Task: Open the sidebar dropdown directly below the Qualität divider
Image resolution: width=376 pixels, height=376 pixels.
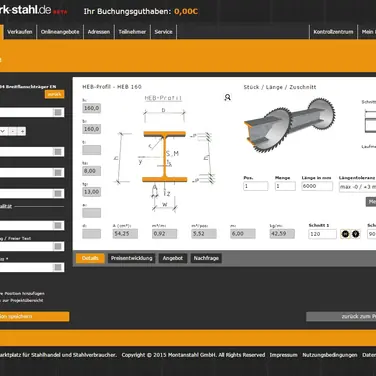Action: tap(32, 226)
